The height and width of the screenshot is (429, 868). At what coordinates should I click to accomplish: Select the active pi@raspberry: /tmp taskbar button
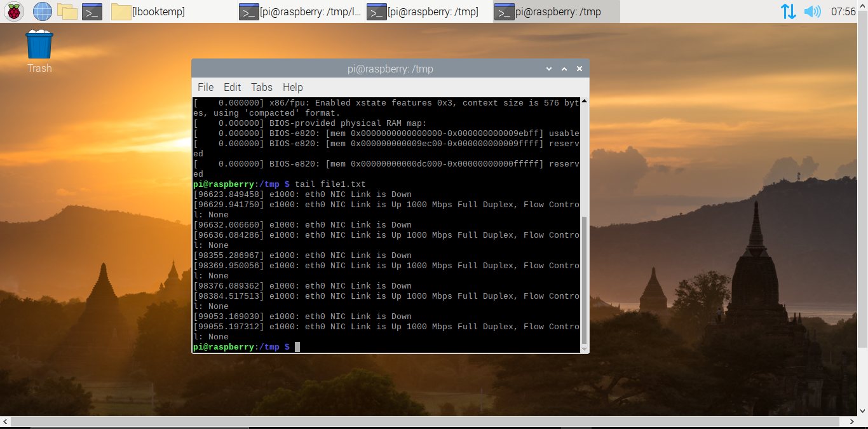pyautogui.click(x=557, y=11)
